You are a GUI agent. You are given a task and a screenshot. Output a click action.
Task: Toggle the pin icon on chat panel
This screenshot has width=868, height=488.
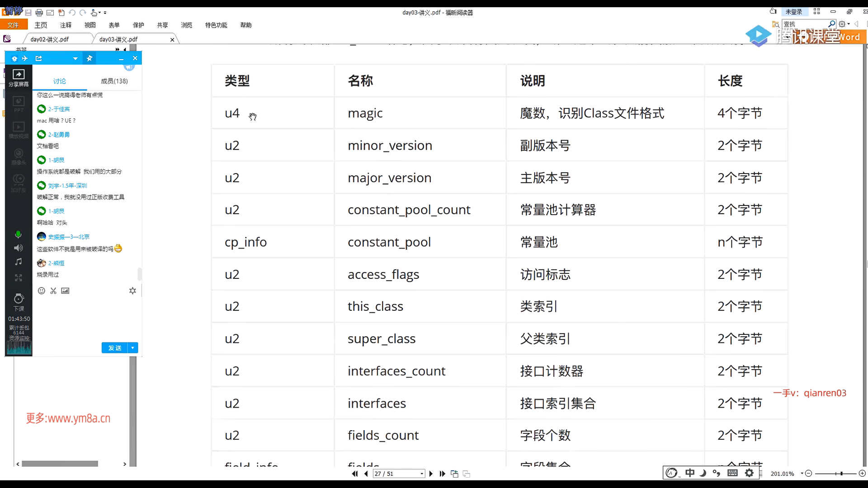(90, 58)
